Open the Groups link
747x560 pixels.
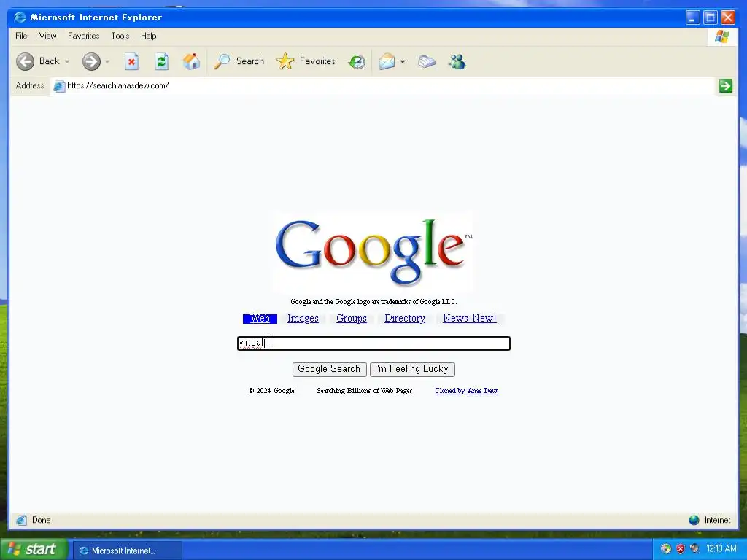tap(352, 319)
